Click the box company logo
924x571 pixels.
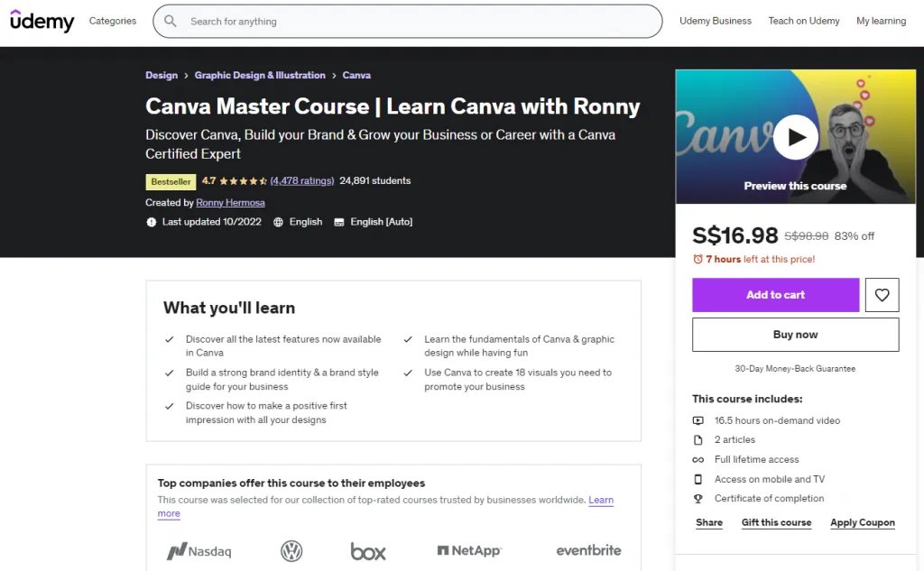[x=368, y=551]
